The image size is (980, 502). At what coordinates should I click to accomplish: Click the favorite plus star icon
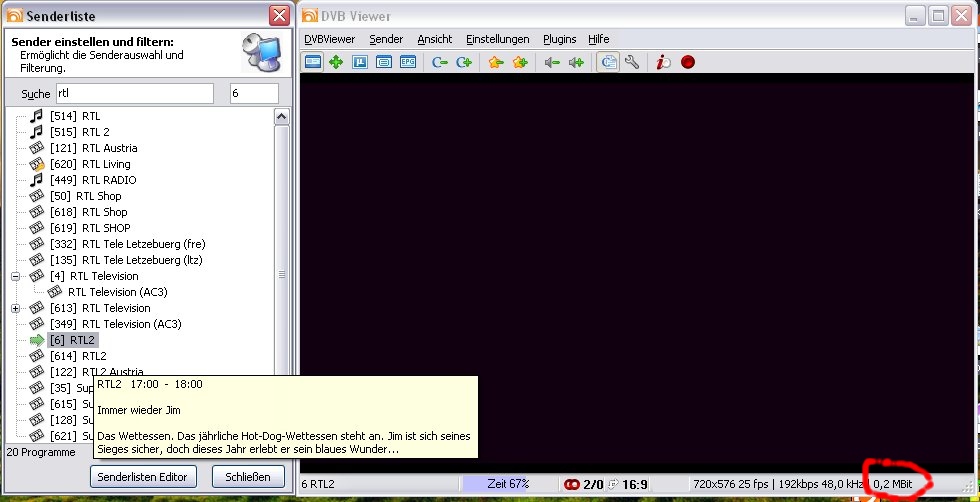pos(519,62)
